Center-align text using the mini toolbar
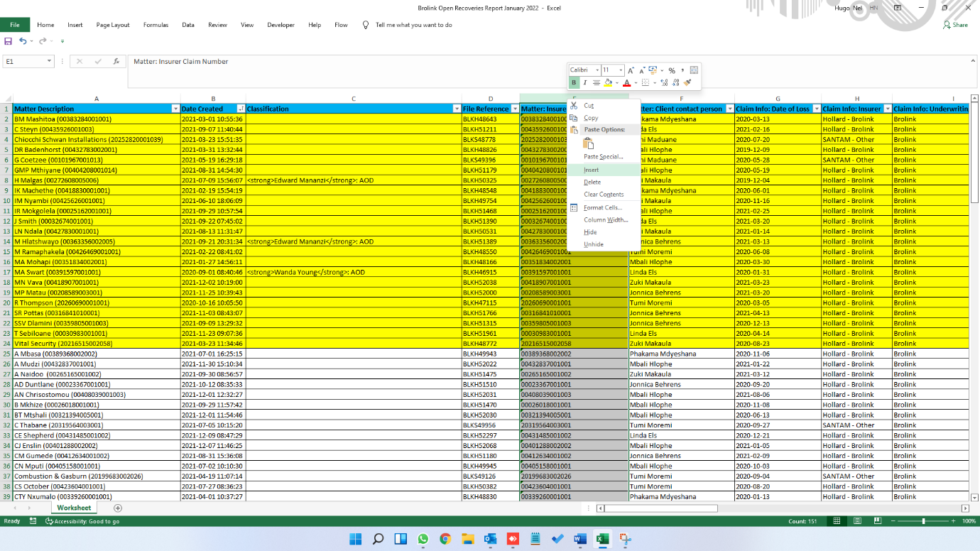980x551 pixels. (597, 83)
